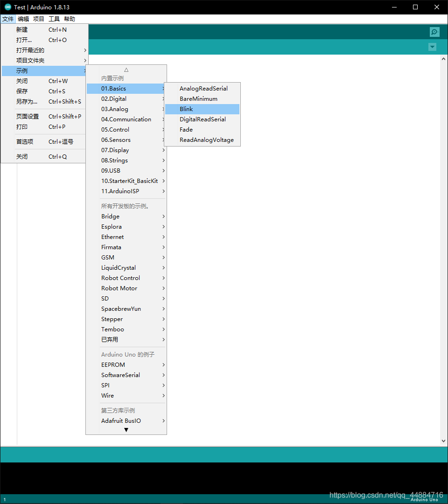Expand 06.Sensors examples submenu
448x504 pixels.
(x=126, y=140)
